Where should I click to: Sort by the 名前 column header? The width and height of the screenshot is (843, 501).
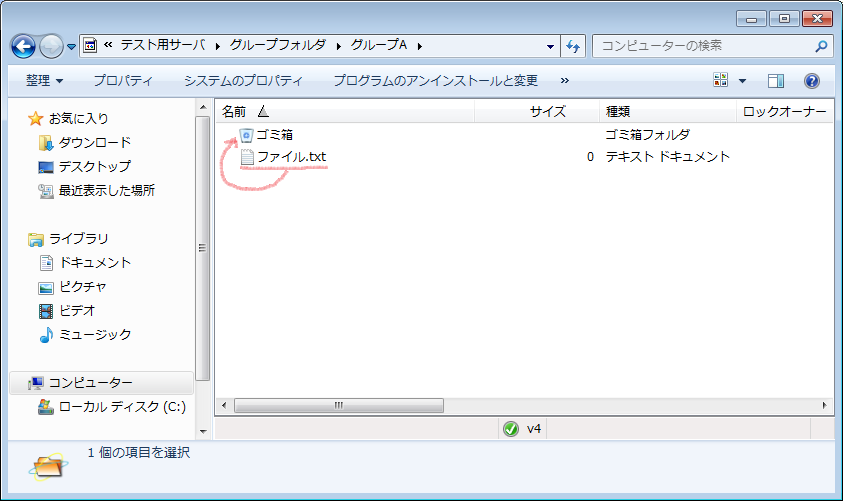(x=234, y=111)
